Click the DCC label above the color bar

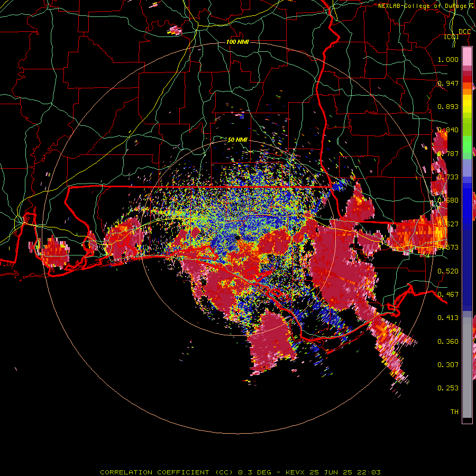[464, 32]
